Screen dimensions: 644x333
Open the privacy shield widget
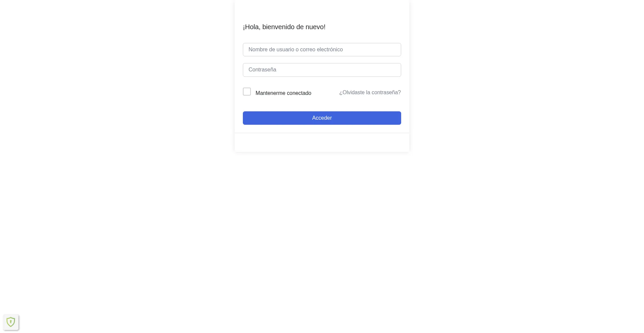[x=11, y=322]
